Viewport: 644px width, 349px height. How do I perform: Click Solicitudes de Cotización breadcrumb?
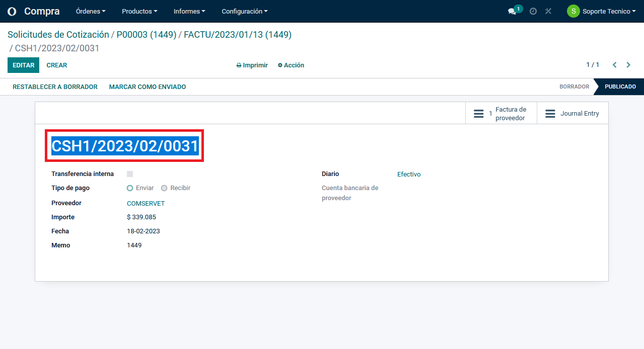pos(58,35)
